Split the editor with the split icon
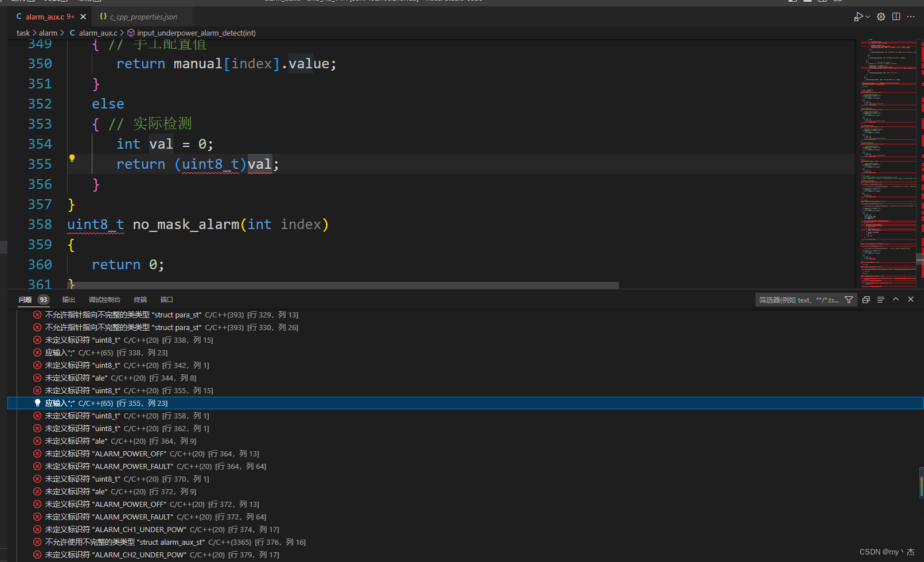The height and width of the screenshot is (562, 924). click(x=896, y=17)
